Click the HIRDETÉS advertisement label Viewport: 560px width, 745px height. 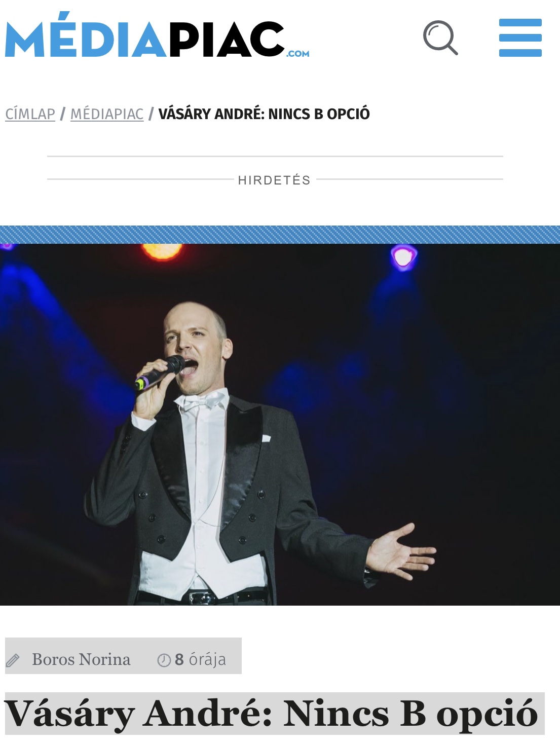click(274, 180)
